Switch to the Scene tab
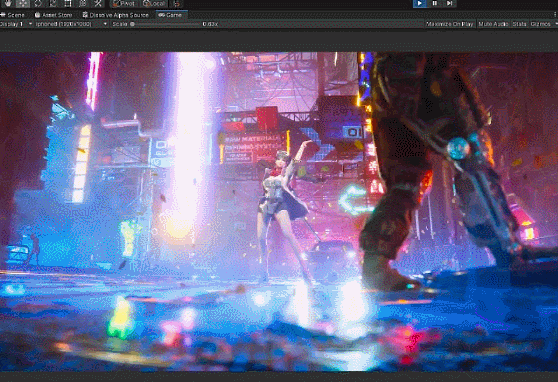558x382 pixels. 13,15
